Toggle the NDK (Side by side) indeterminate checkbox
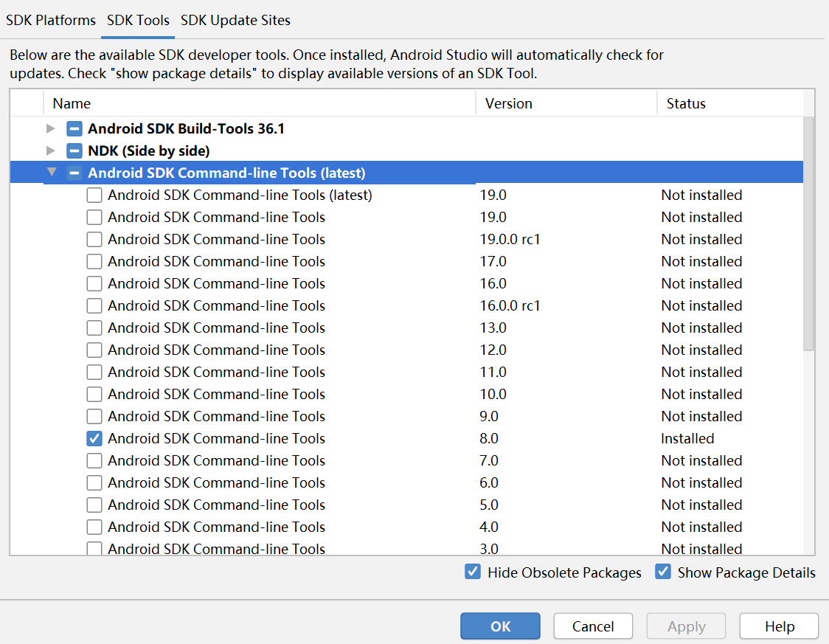 point(74,151)
